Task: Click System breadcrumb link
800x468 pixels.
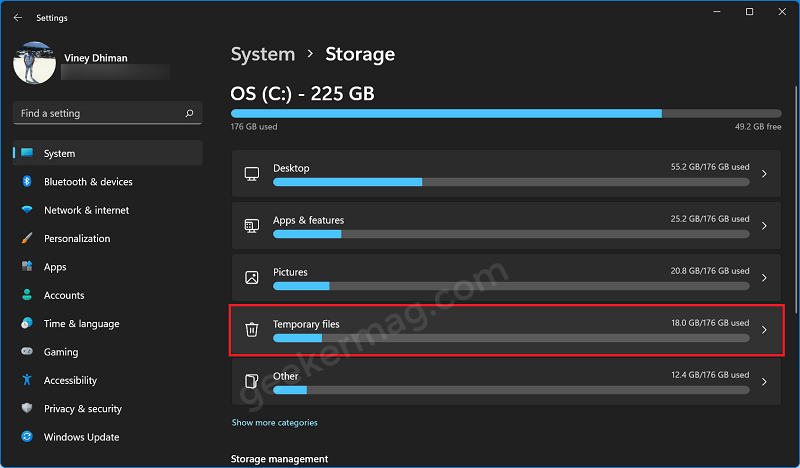Action: pos(263,54)
